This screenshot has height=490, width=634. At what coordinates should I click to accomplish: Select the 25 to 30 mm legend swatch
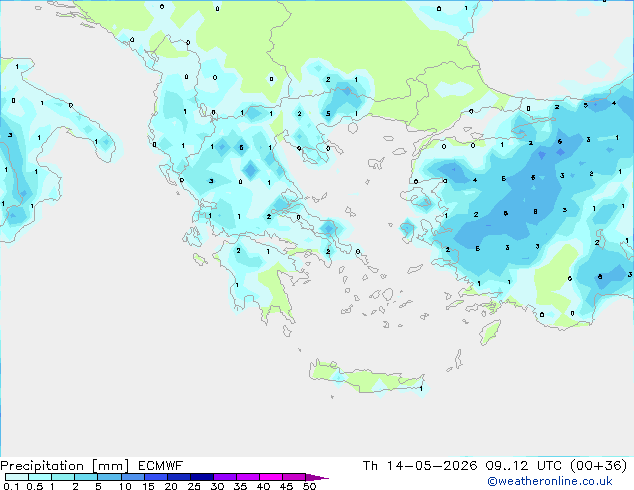(201, 477)
